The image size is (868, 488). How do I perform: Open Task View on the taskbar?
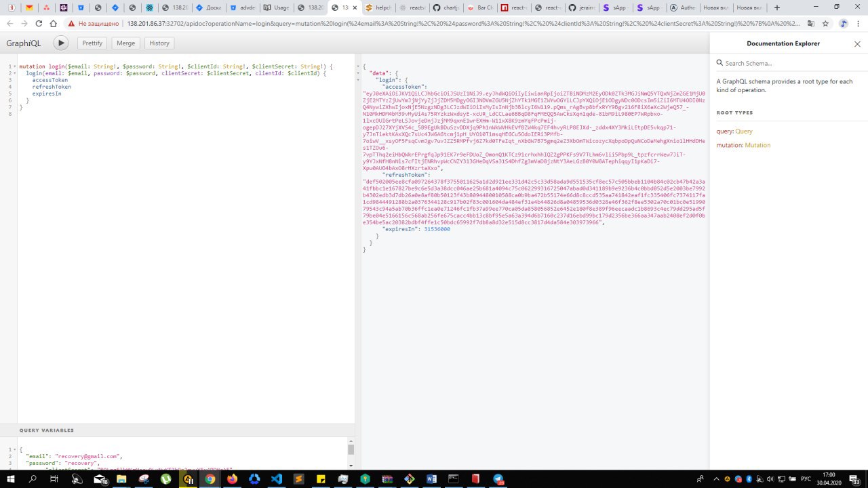pos(54,479)
